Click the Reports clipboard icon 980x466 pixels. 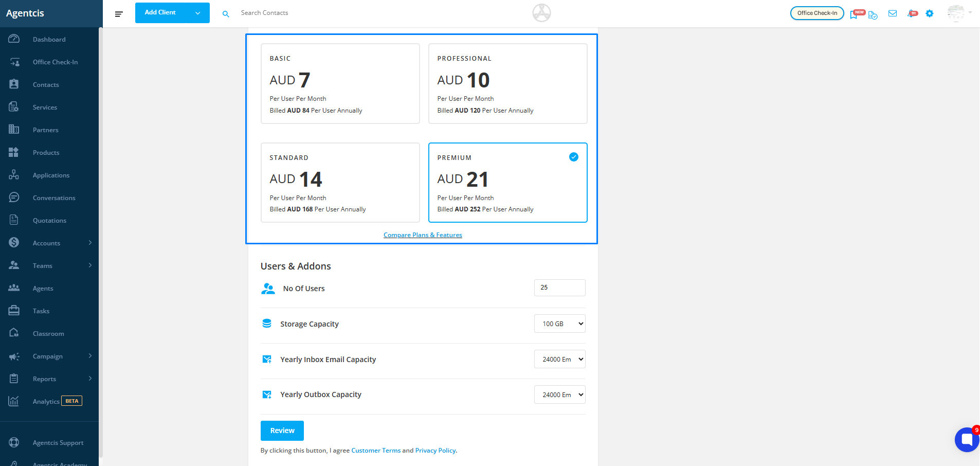14,379
